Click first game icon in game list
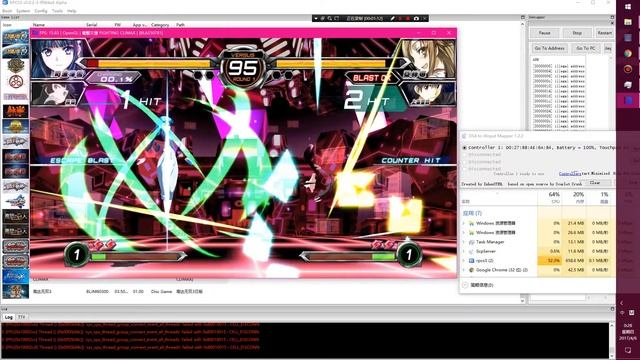This screenshot has height=360, width=640. tap(16, 37)
